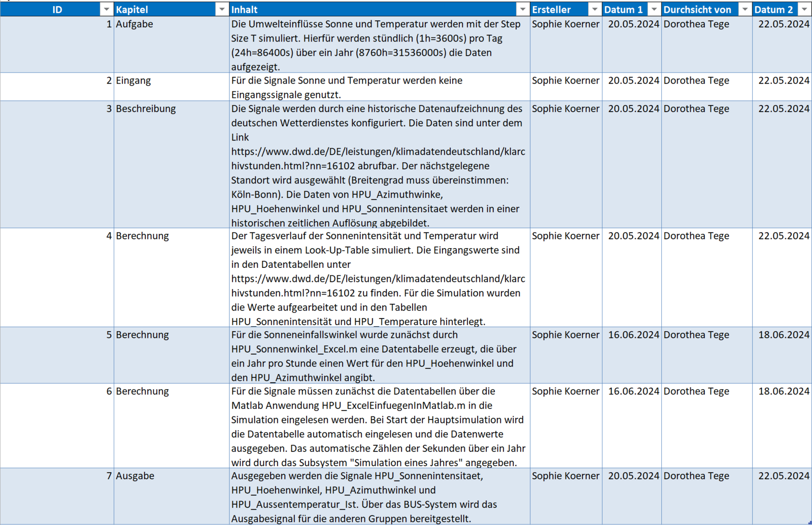The width and height of the screenshot is (812, 525).
Task: Select the Beschreibung cell in row 3
Action: pos(146,109)
